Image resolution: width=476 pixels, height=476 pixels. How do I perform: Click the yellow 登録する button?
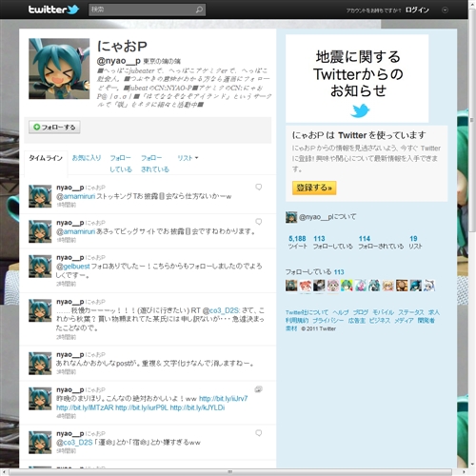click(x=314, y=188)
